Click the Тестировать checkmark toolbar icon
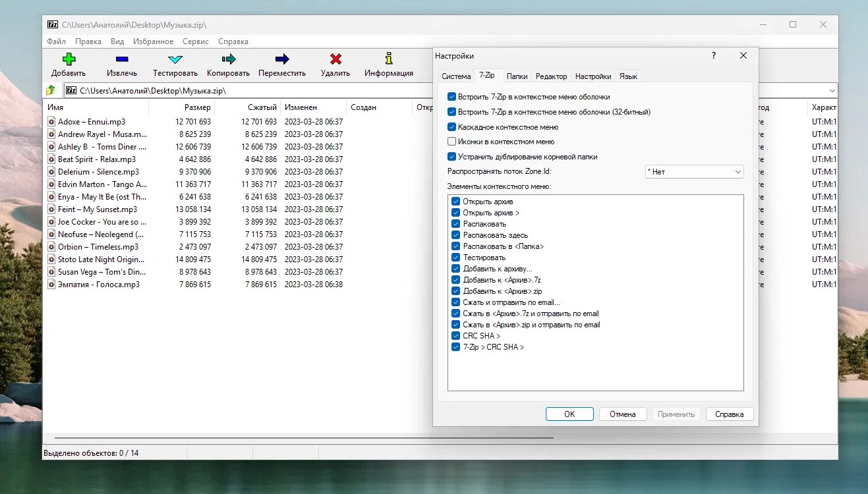This screenshot has width=868, height=494. click(175, 59)
